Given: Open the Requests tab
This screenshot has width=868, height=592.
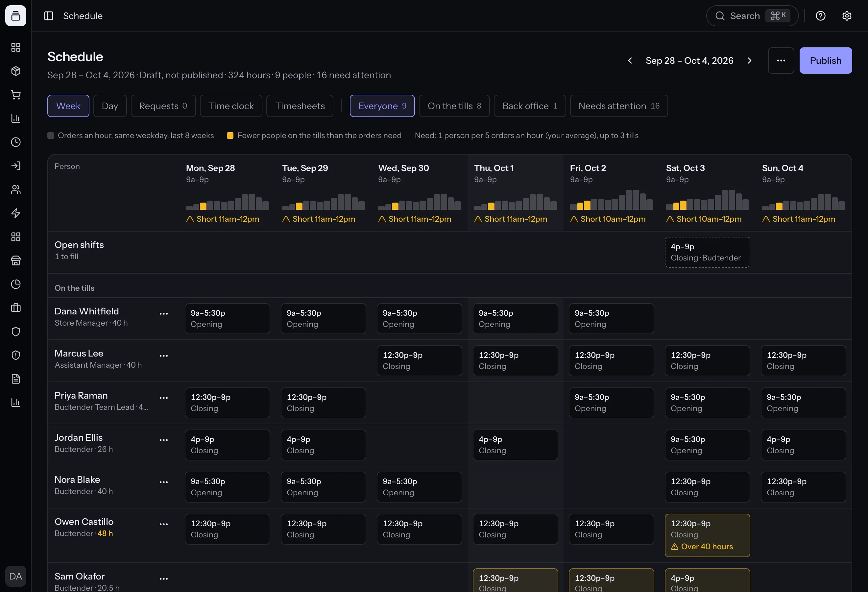Looking at the screenshot, I should point(163,106).
